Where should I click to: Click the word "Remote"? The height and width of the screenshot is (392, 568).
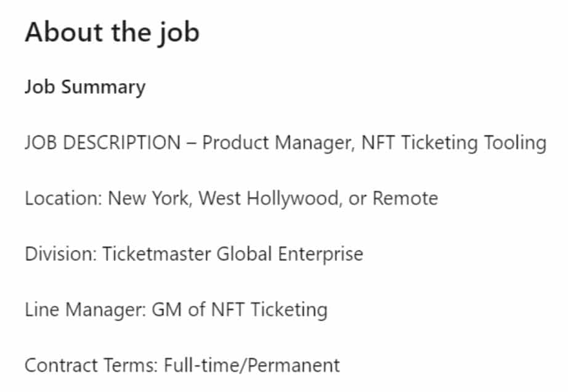click(405, 198)
